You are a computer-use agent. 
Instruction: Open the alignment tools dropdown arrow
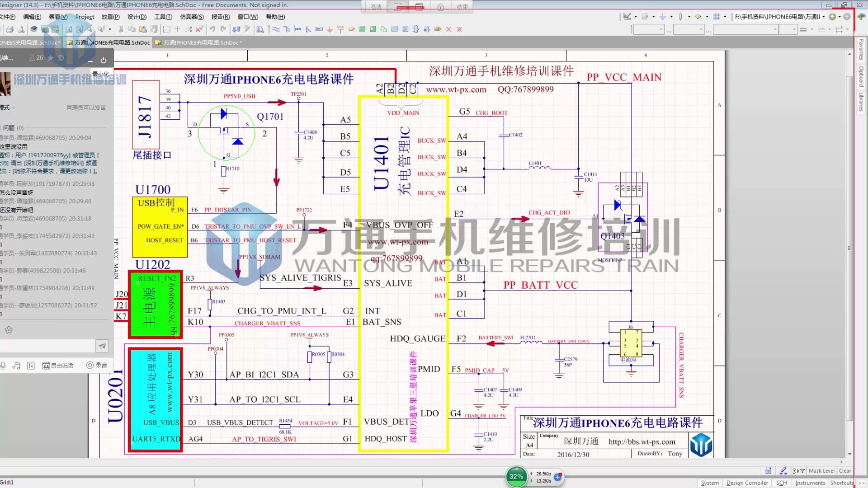click(x=654, y=17)
